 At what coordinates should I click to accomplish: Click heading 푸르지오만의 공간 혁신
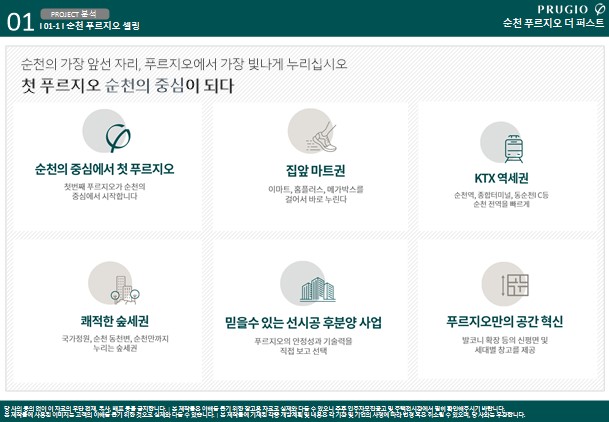(505, 321)
